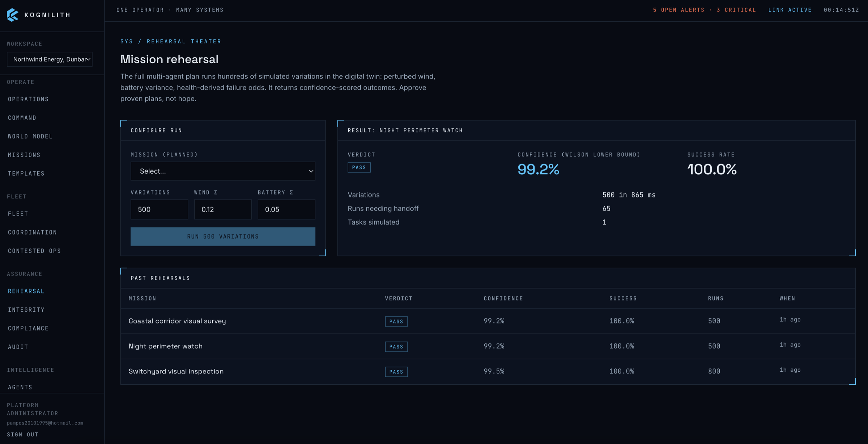The height and width of the screenshot is (444, 868).
Task: Select Rehearsal in the sidebar
Action: [x=26, y=291]
